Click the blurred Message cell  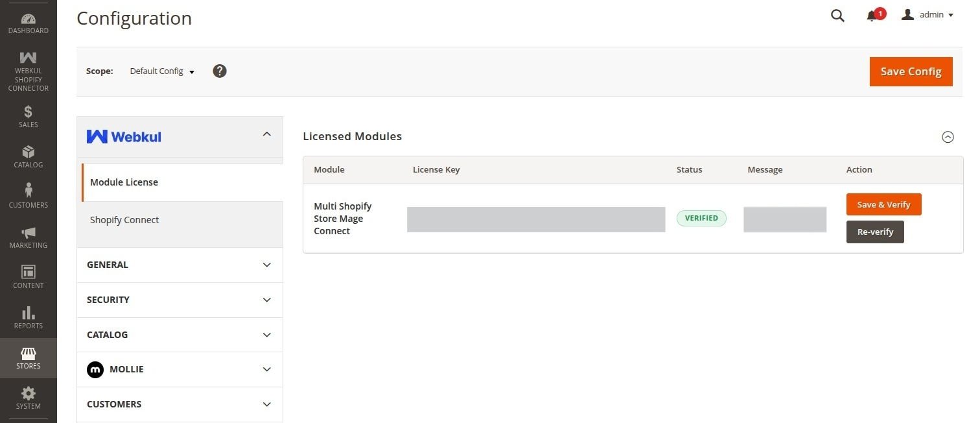pos(785,219)
